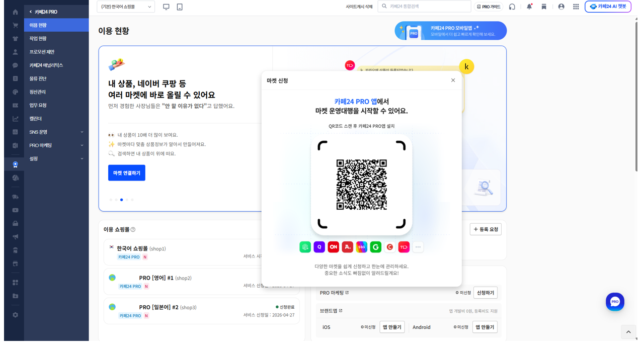Open the megaphone icon in left rail

point(15,237)
